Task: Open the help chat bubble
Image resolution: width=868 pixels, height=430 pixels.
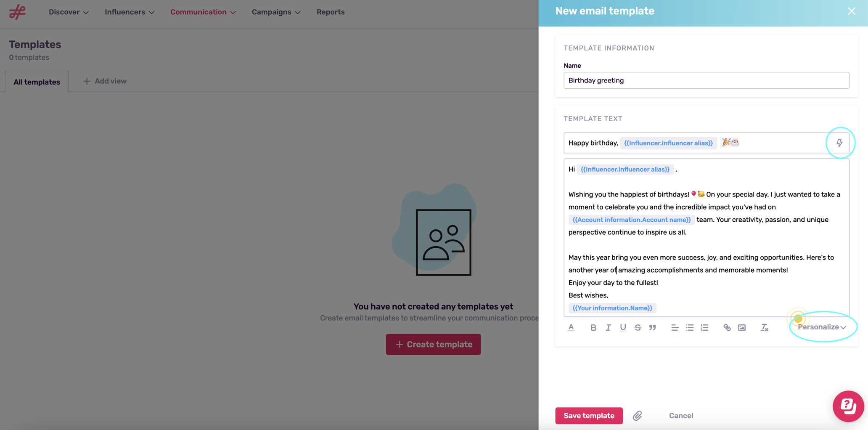Action: 848,406
